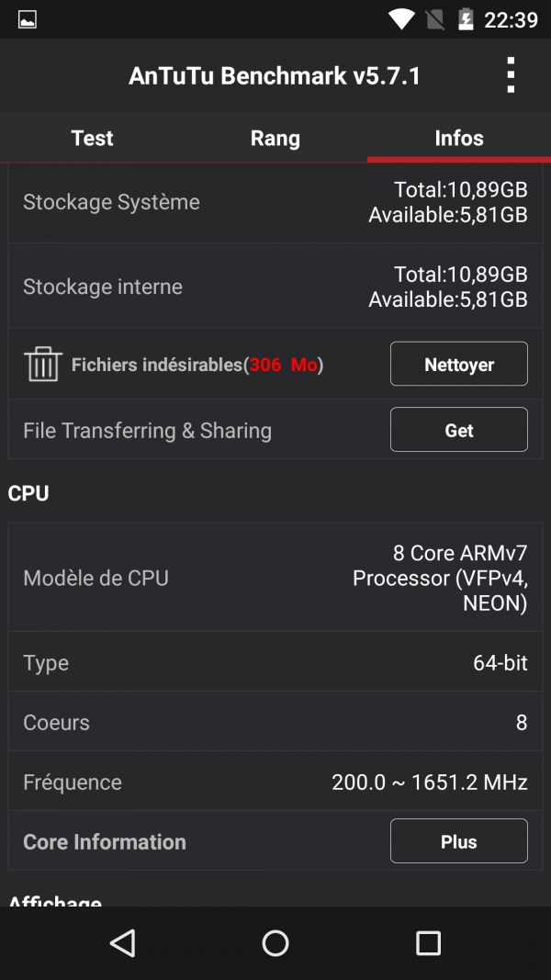Open recent apps square button
This screenshot has height=980, width=551.
point(428,942)
